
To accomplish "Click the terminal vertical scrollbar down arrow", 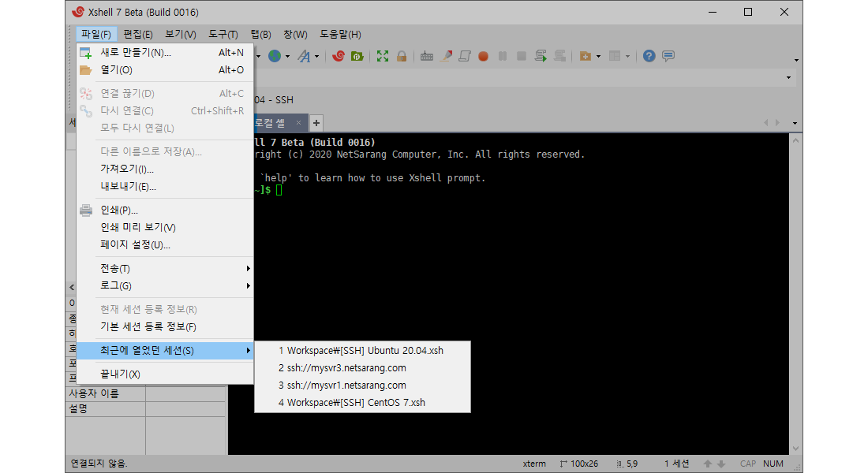I will pyautogui.click(x=795, y=449).
